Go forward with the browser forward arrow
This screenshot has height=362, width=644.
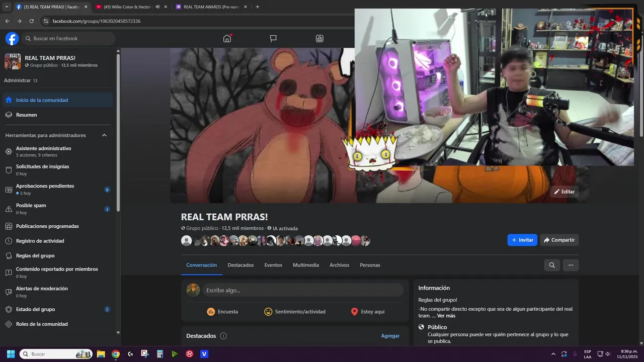click(19, 21)
